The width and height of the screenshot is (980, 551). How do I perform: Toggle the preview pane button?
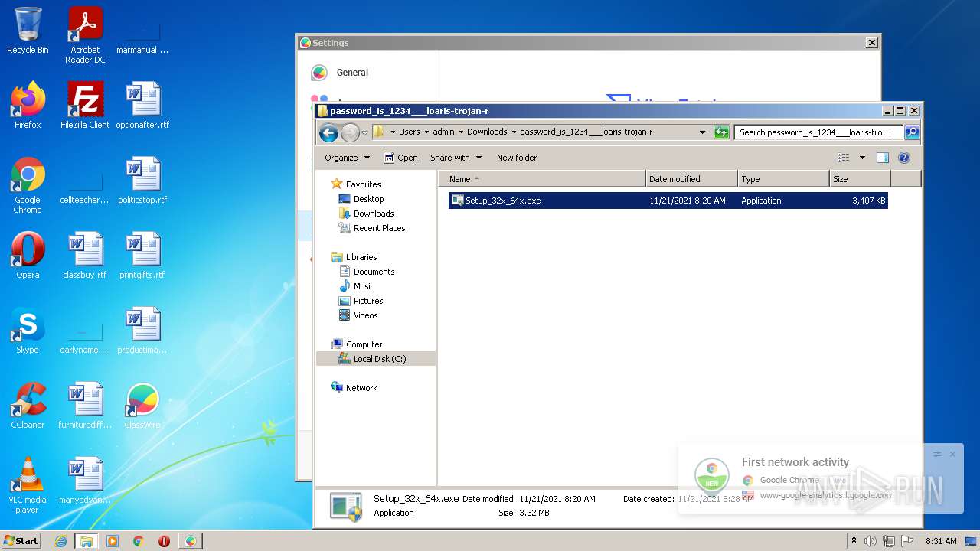882,158
